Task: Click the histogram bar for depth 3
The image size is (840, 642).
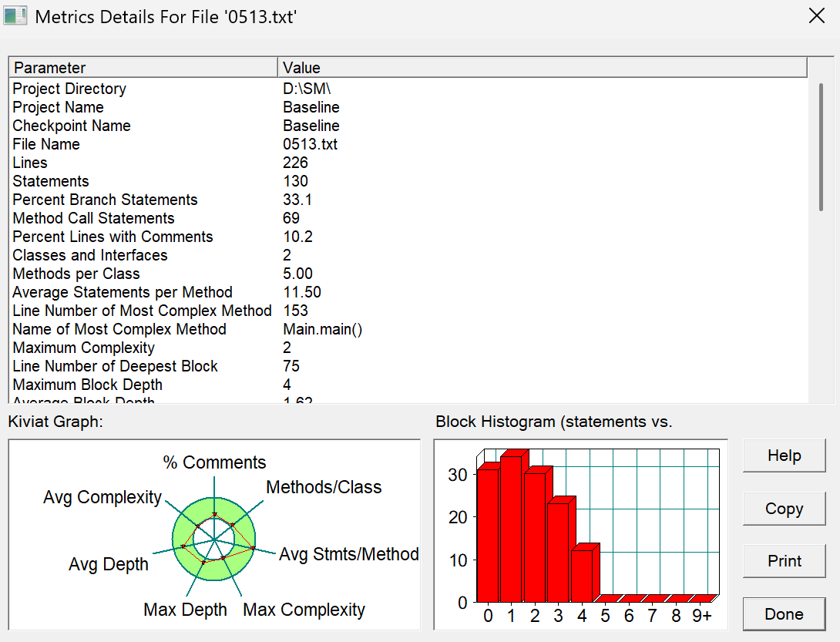Action: click(559, 552)
